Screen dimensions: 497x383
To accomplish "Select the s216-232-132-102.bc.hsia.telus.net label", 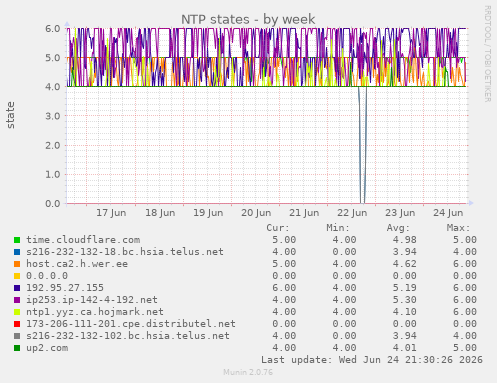I will (x=128, y=336).
